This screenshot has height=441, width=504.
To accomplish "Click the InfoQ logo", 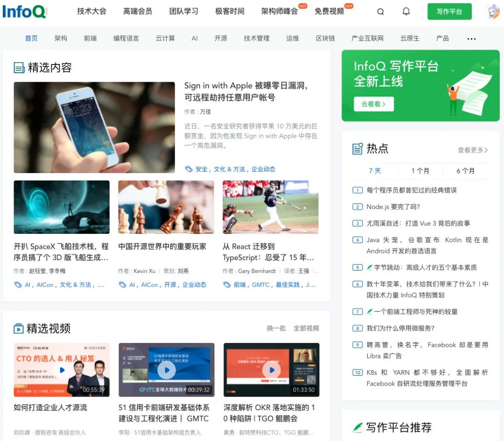I will point(25,12).
